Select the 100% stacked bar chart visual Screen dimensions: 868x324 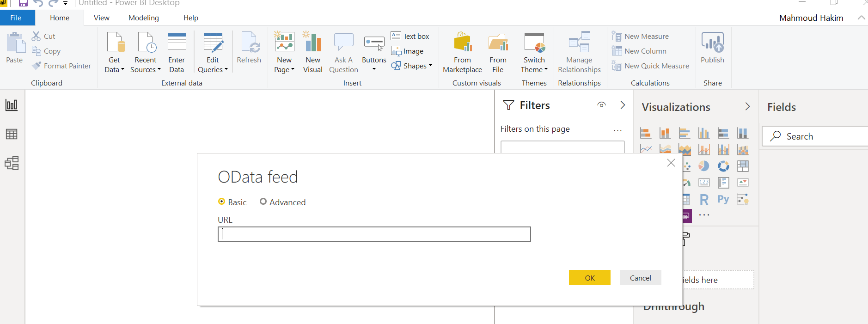(723, 133)
